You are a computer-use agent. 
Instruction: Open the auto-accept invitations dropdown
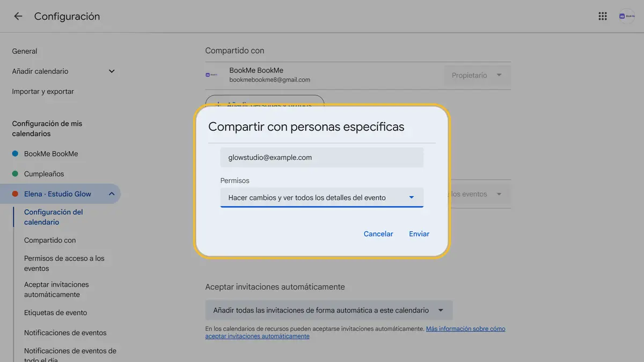click(x=329, y=310)
